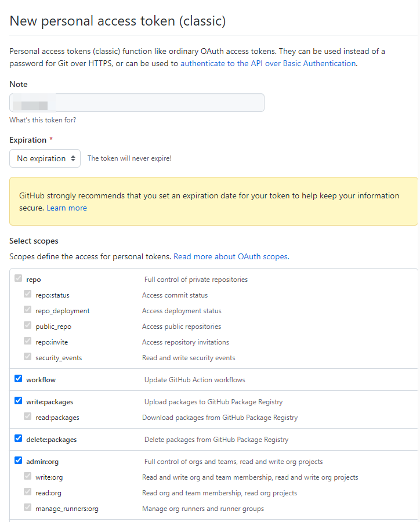
Task: Toggle the read:org checkbox
Action: point(28,492)
